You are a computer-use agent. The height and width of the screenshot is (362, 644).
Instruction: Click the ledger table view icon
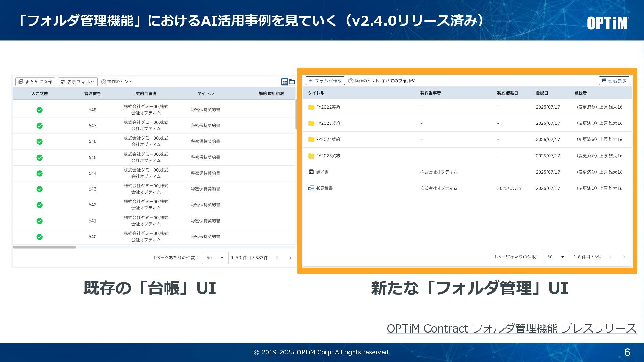click(x=285, y=82)
